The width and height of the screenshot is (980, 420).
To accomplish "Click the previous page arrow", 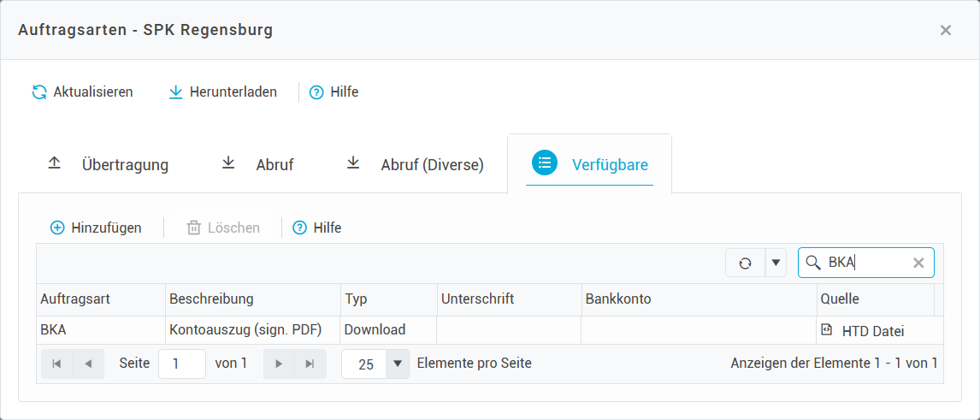I will (88, 364).
